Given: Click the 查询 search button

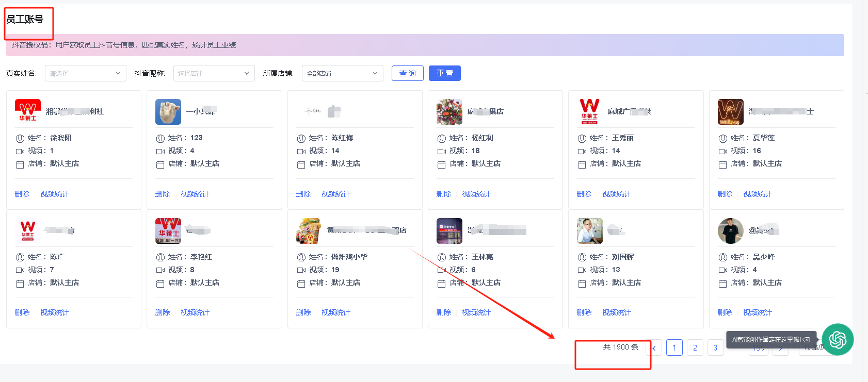Looking at the screenshot, I should 408,73.
